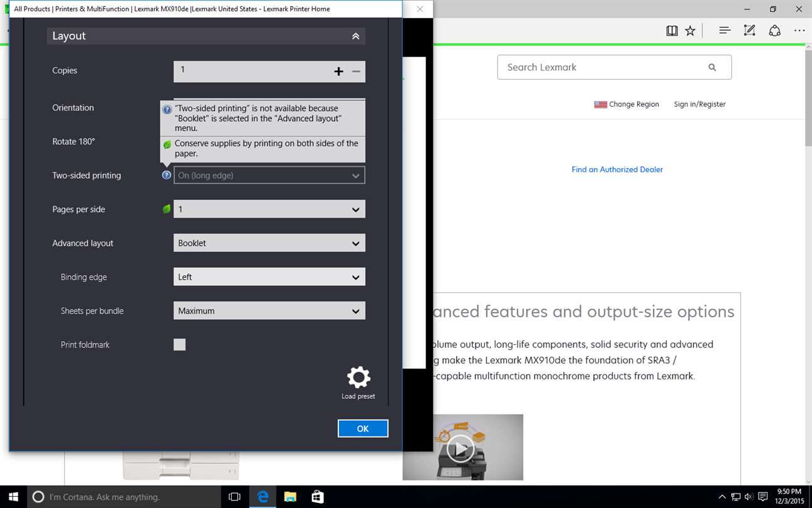
Task: Enable the Print foldmark checkbox
Action: pos(180,344)
